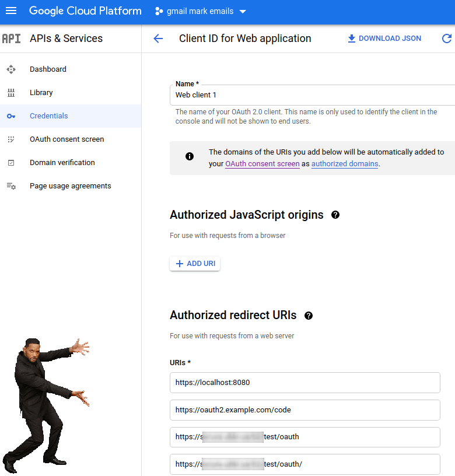The image size is (455, 476).
Task: Open the hamburger navigation menu
Action: pos(11,11)
